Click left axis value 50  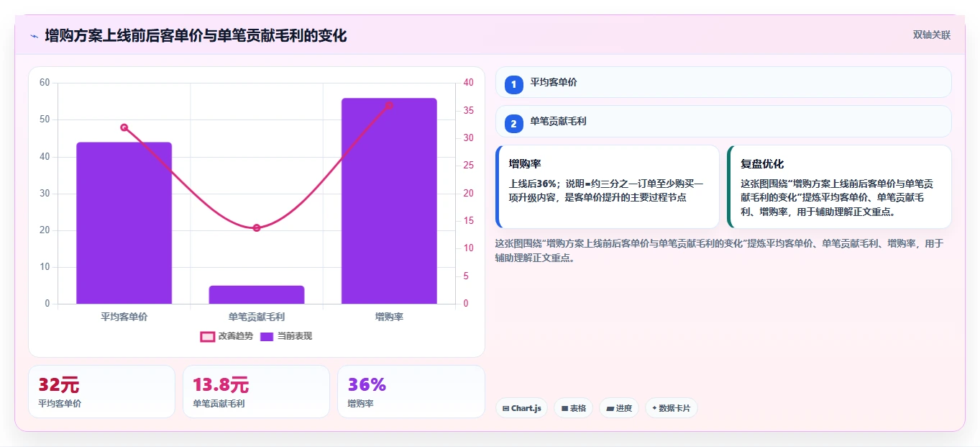click(x=45, y=119)
